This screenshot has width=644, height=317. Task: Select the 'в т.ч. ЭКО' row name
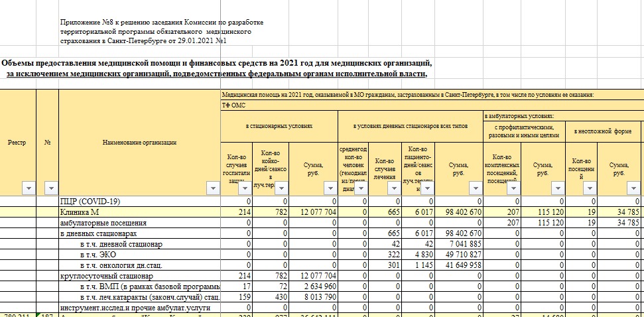[x=140, y=255]
